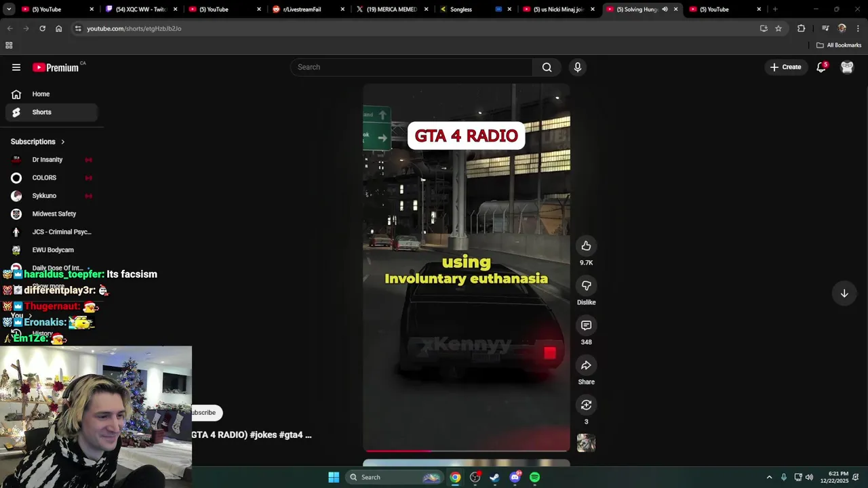Viewport: 868px width, 488px height.
Task: Go back in browser history
Action: point(9,28)
